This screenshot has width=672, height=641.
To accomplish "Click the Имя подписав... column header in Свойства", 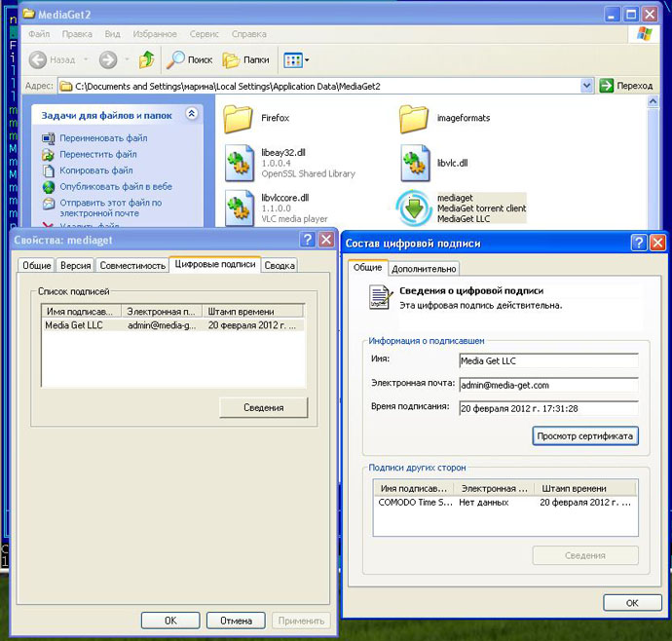I will tap(82, 312).
